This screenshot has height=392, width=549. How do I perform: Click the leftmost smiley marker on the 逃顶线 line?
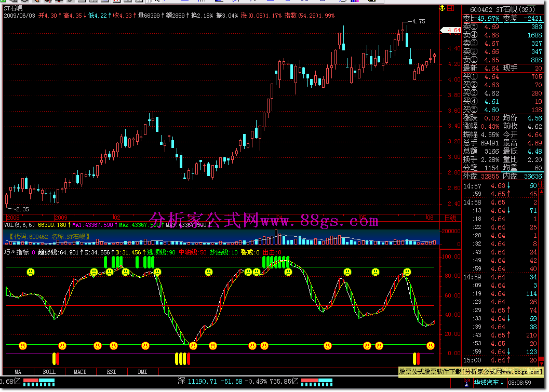pyautogui.click(x=31, y=272)
